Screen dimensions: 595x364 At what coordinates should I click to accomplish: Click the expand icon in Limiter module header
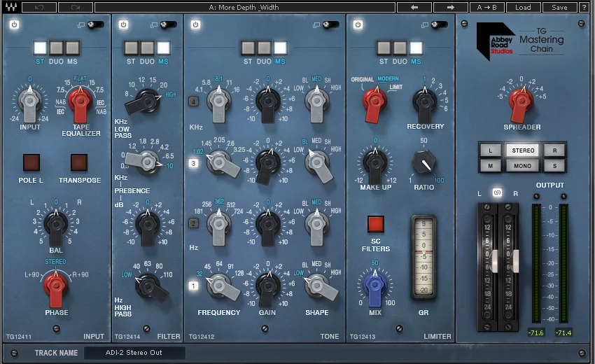[425, 25]
